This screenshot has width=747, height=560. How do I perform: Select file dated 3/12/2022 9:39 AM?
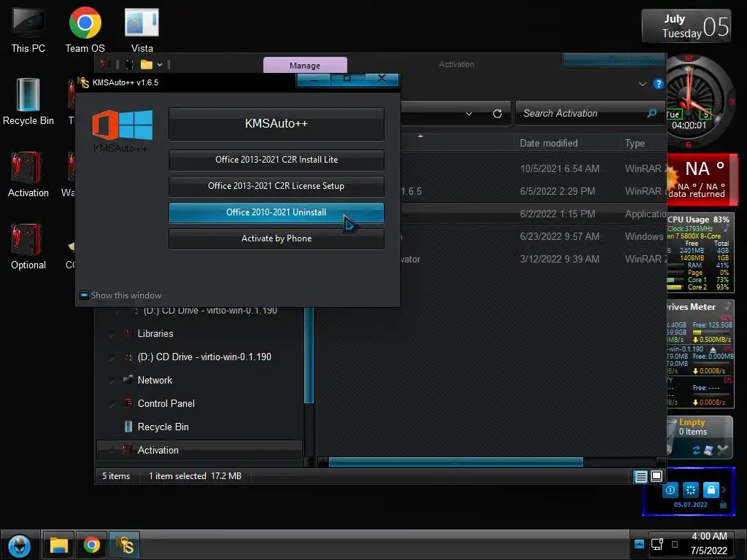tap(492, 259)
